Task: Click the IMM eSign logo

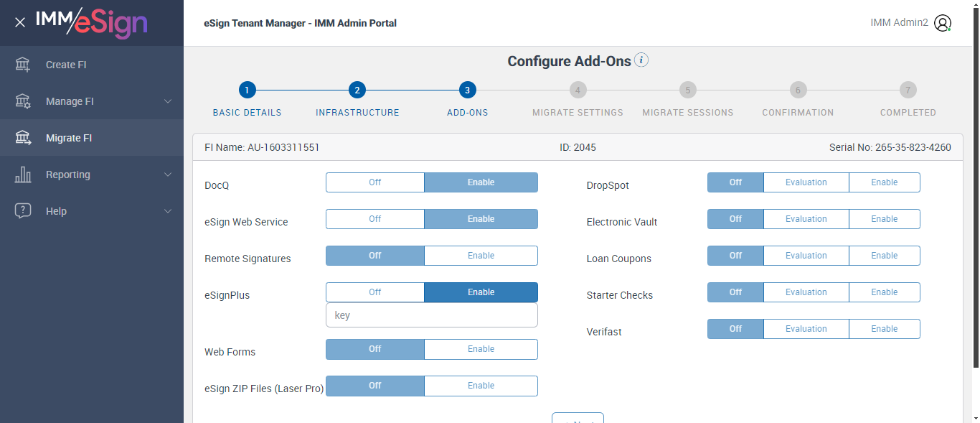Action: [x=92, y=23]
